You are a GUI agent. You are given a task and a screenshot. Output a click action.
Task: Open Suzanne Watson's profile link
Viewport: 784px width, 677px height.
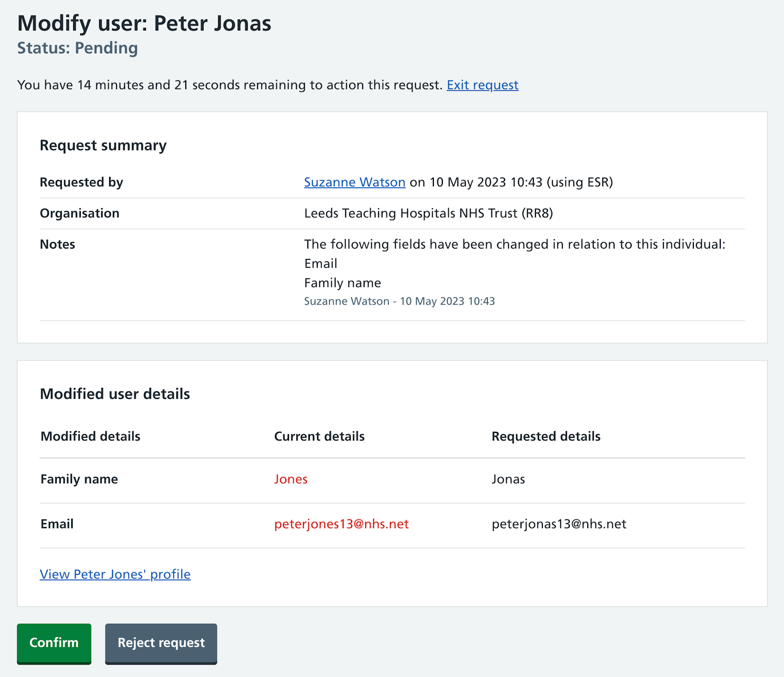(355, 182)
